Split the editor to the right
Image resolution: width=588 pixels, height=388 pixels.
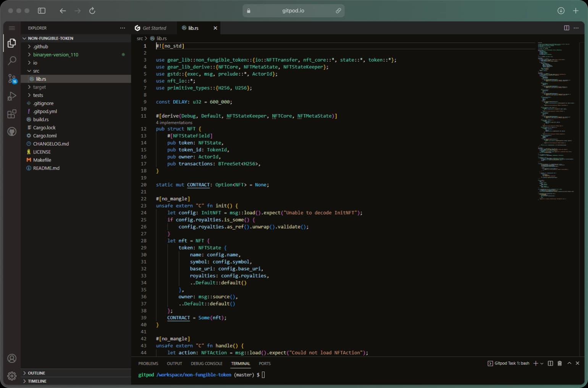pyautogui.click(x=567, y=28)
